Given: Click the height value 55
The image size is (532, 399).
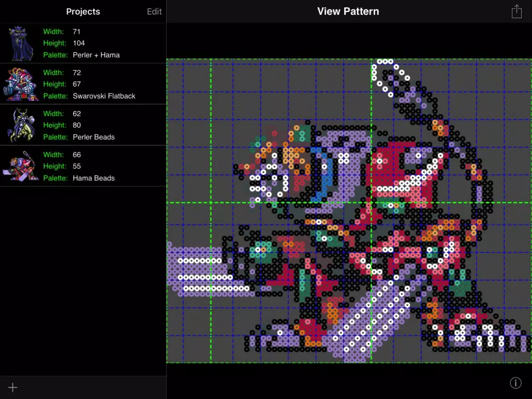Looking at the screenshot, I should click(x=77, y=166).
